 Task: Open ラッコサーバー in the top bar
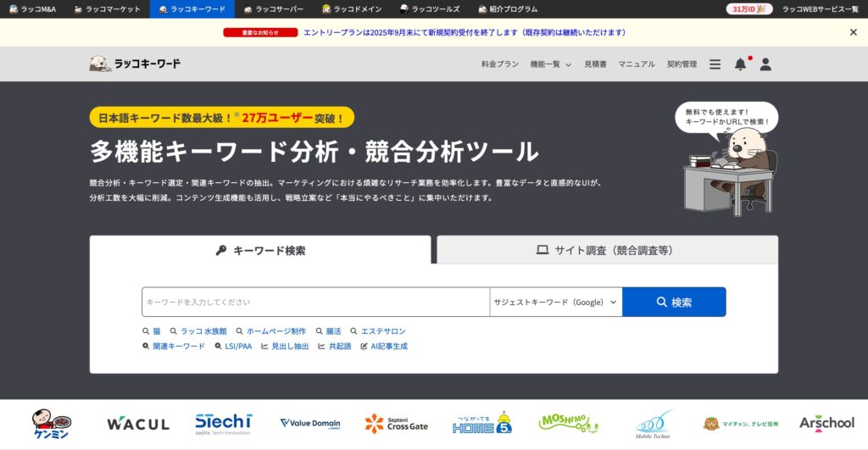click(x=273, y=8)
